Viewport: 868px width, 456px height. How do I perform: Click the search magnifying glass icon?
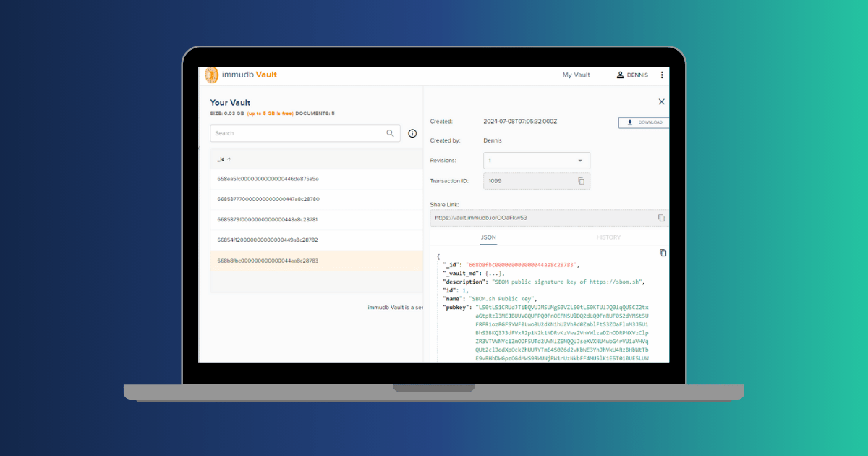[390, 133]
